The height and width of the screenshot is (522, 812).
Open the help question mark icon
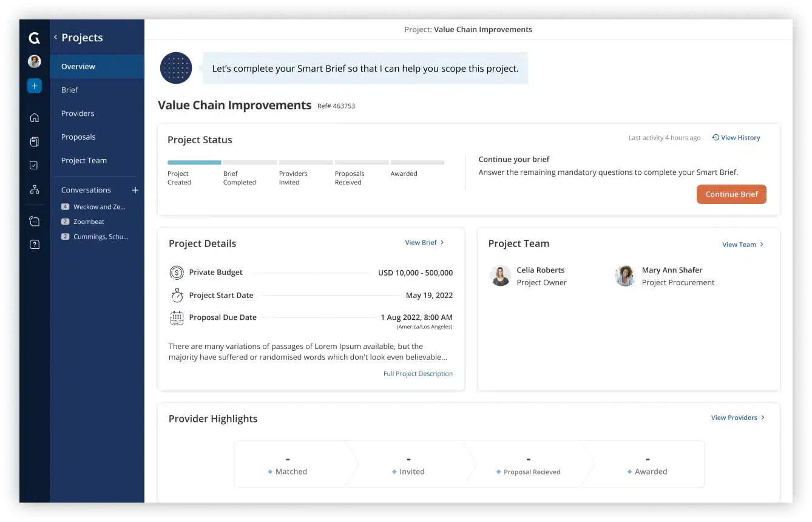click(35, 245)
